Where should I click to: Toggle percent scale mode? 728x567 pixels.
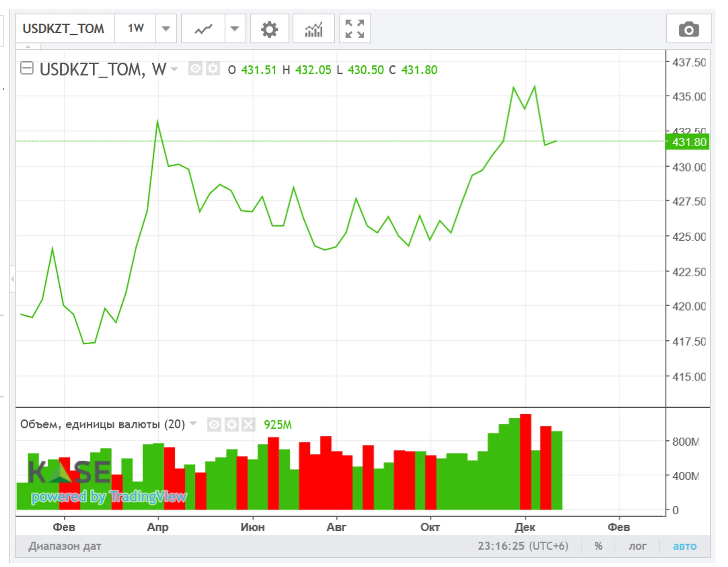(x=598, y=546)
